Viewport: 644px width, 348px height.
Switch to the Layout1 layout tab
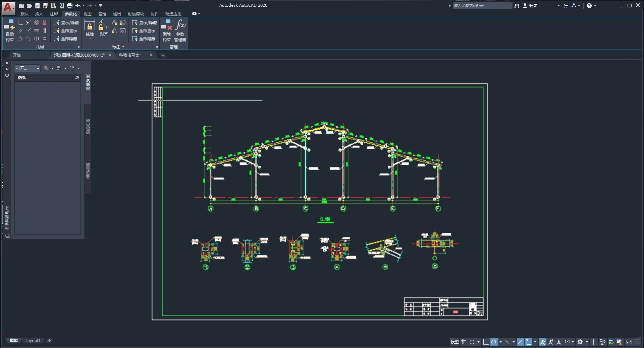(33, 341)
